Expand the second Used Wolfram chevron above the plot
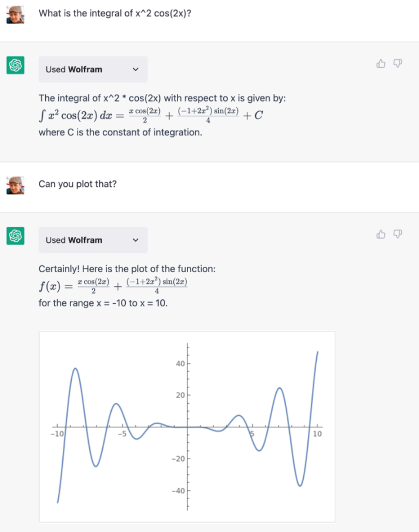Image resolution: width=419 pixels, height=532 pixels. 136,240
